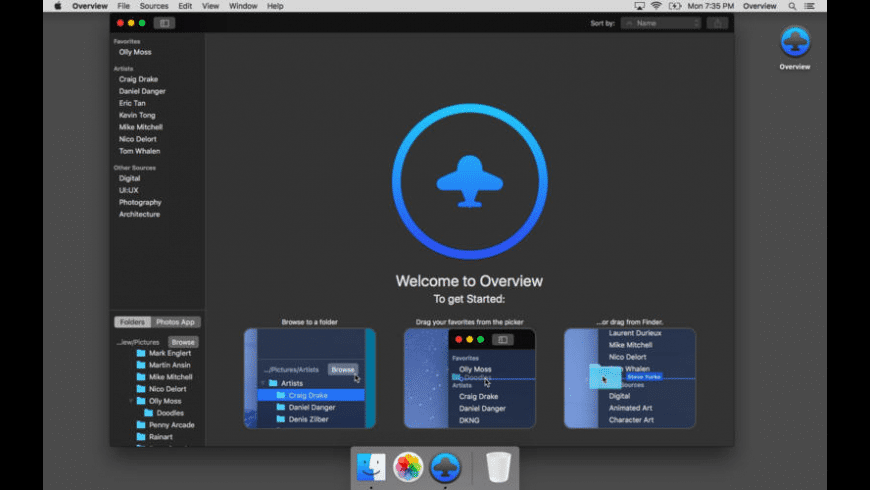870x490 pixels.
Task: Select Doodles subfolder in picker
Action: 164,413
